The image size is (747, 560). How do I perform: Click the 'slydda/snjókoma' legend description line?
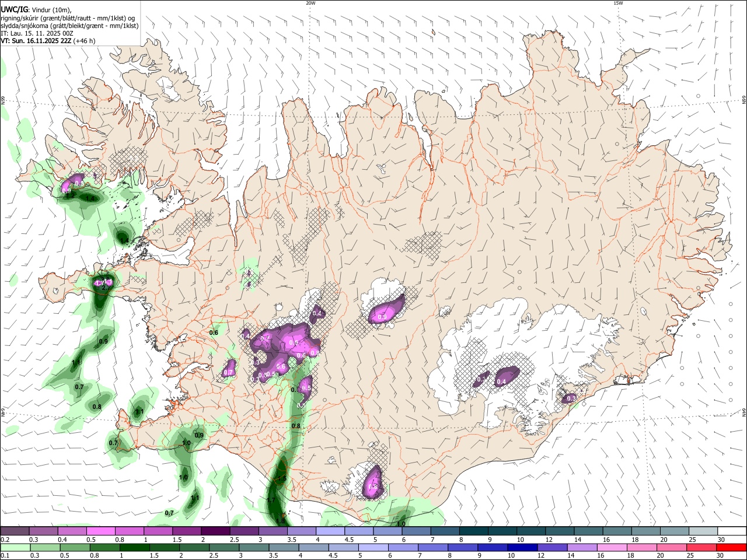point(69,26)
